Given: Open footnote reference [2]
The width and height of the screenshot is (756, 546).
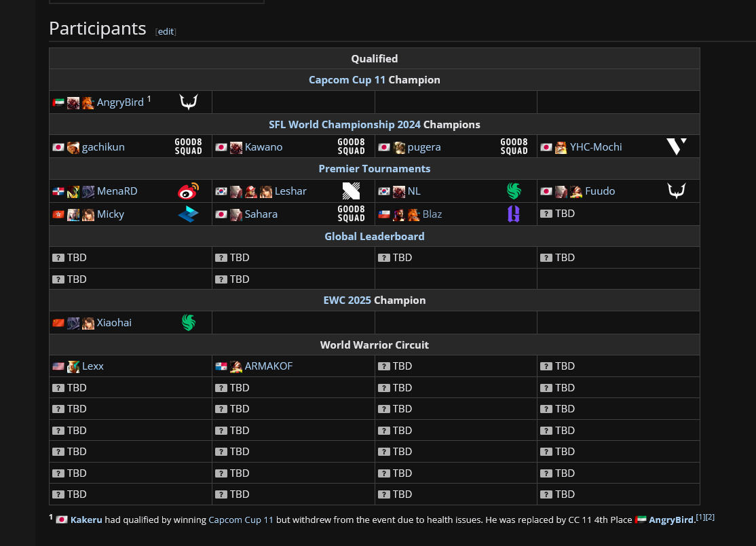Looking at the screenshot, I should click(710, 517).
